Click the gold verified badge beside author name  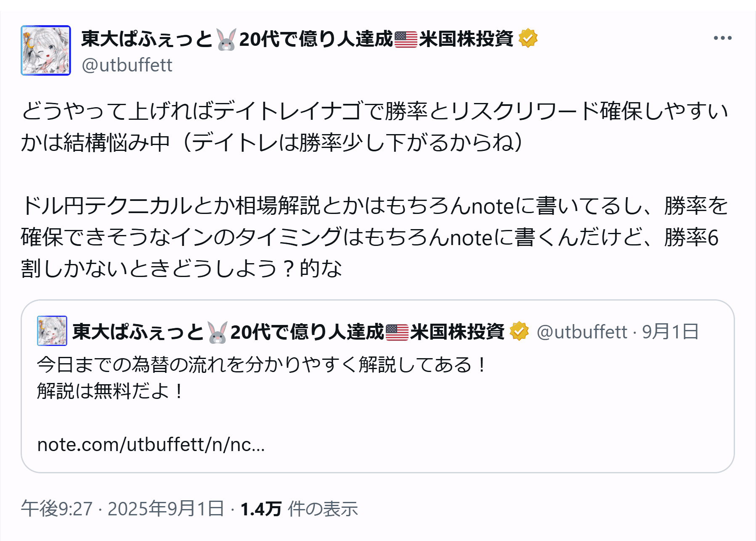528,39
